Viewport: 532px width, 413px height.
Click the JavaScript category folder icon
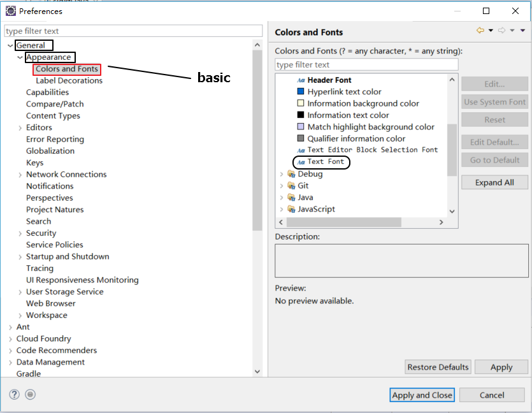coord(291,209)
